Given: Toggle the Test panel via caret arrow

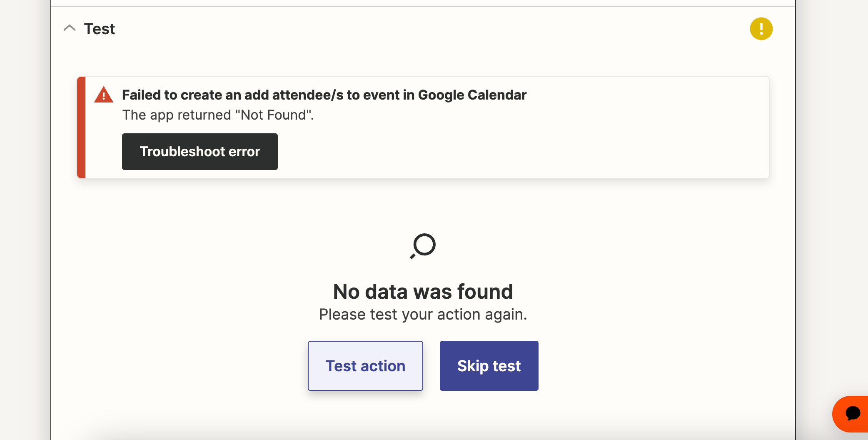Looking at the screenshot, I should point(70,28).
